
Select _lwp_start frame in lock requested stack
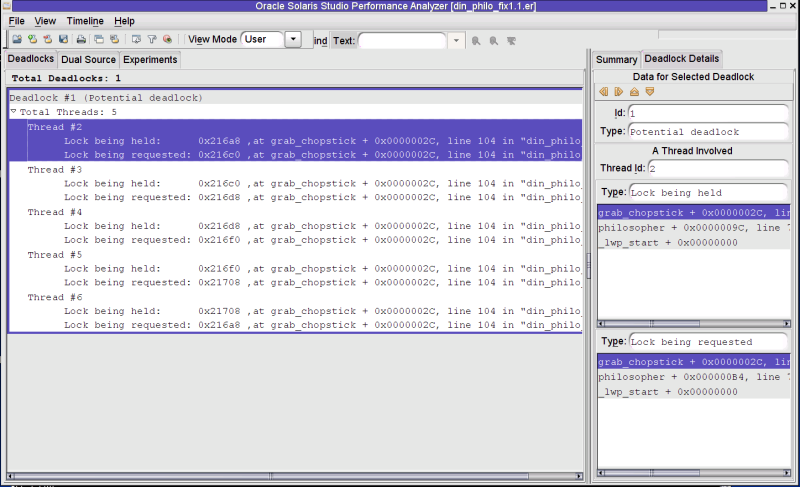pyautogui.click(x=694, y=392)
